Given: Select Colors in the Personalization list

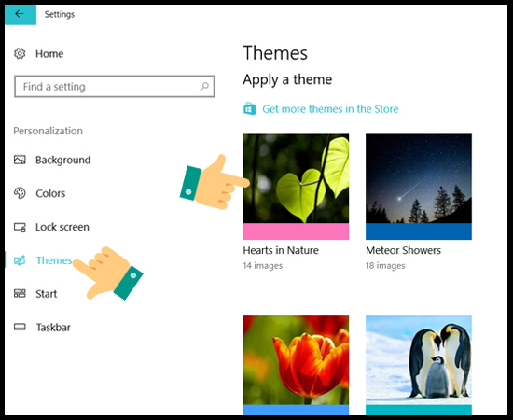Looking at the screenshot, I should pos(50,193).
